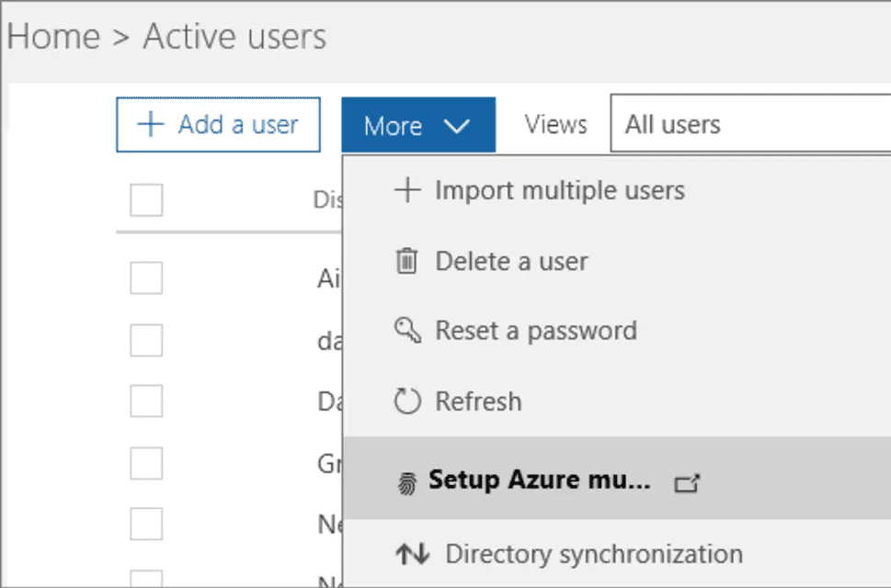Pick Directory synchronization from the More menu
The width and height of the screenshot is (891, 588).
[x=593, y=555]
